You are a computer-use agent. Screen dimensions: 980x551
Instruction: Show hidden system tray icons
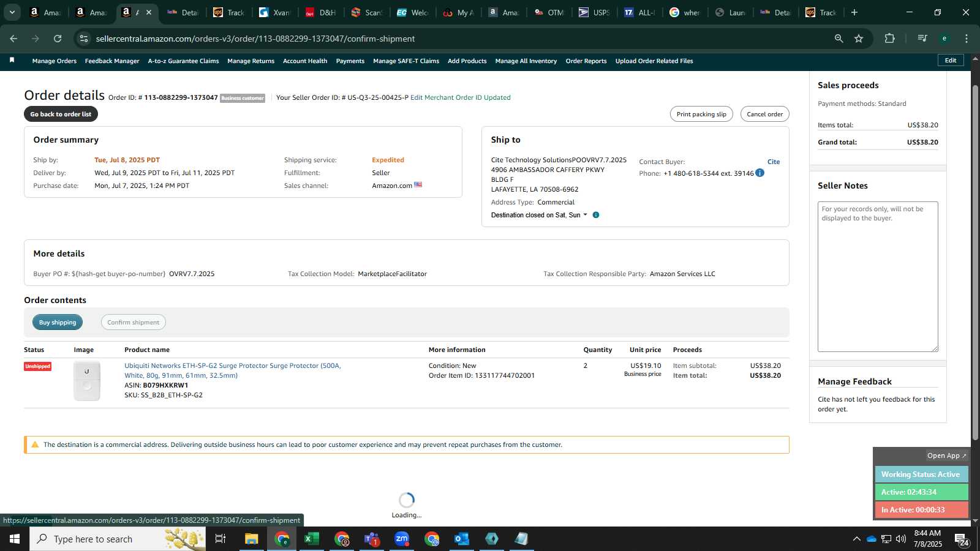click(856, 539)
